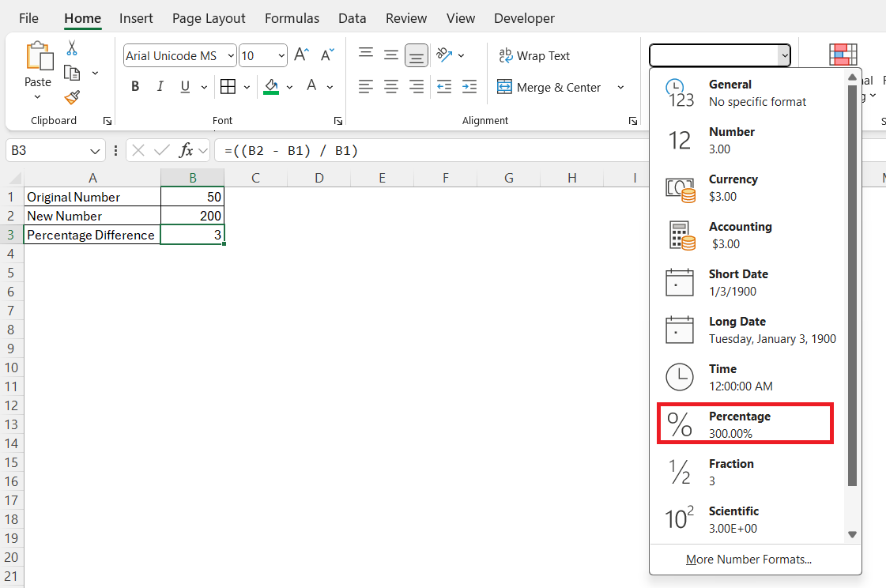Screen dimensions: 886x588
Task: Confirm the formula with the checkmark icon
Action: coord(161,150)
